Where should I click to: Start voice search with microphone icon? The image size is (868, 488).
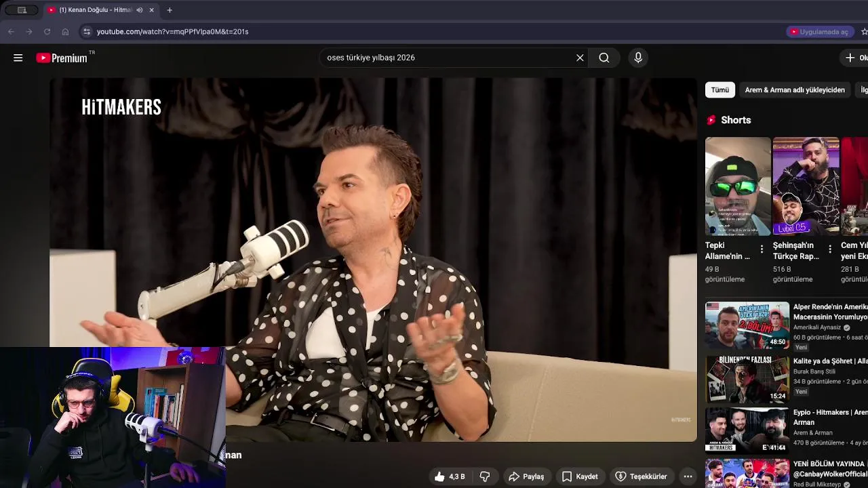tap(638, 58)
